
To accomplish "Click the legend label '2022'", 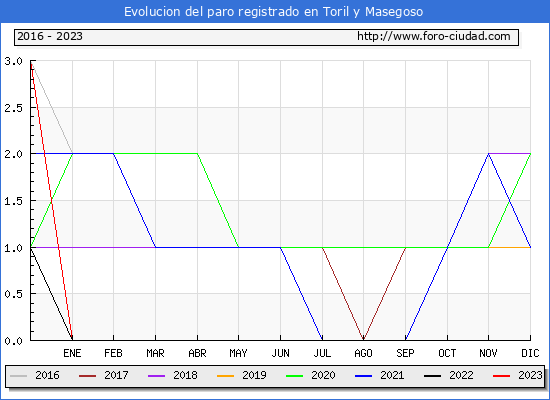I will coord(461,375).
